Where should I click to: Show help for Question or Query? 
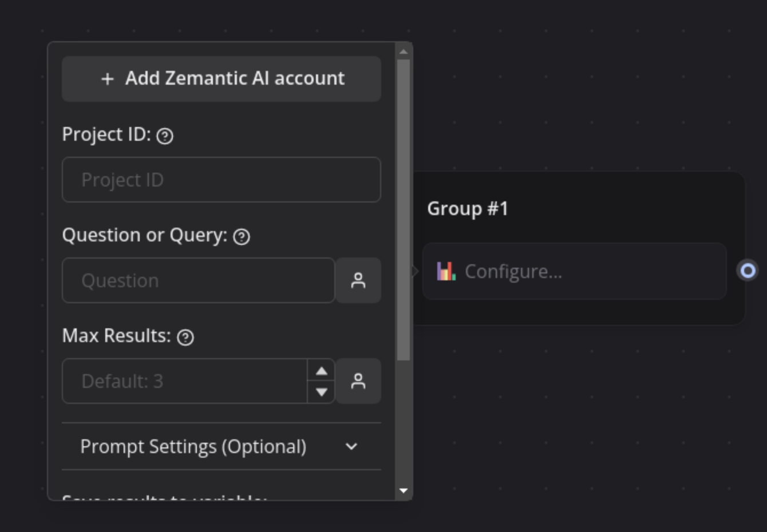(242, 237)
